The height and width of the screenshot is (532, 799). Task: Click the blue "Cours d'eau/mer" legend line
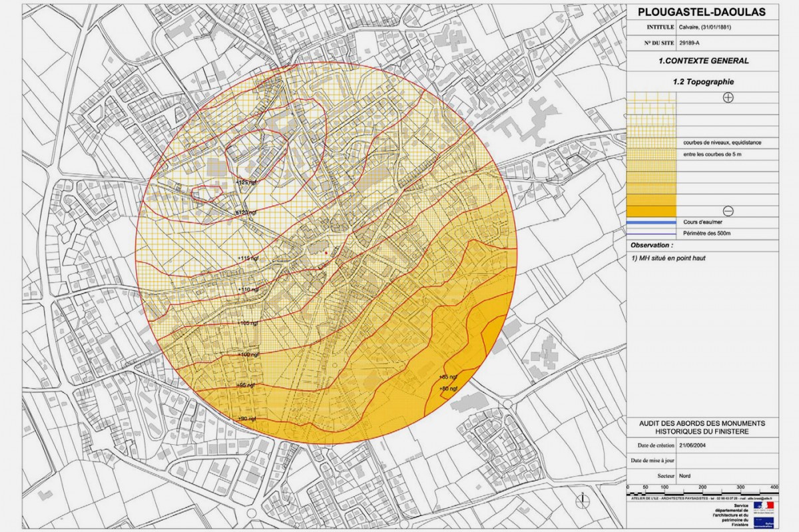click(652, 222)
